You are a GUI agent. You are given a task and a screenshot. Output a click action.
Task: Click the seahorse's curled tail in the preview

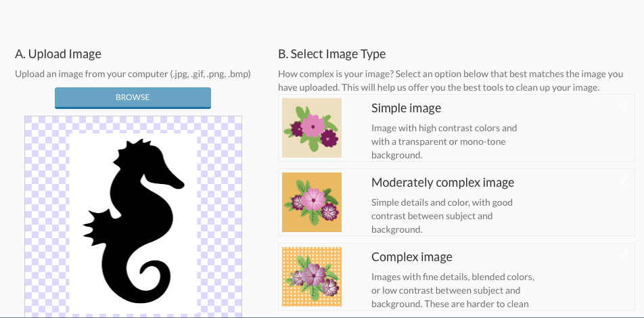tap(147, 281)
